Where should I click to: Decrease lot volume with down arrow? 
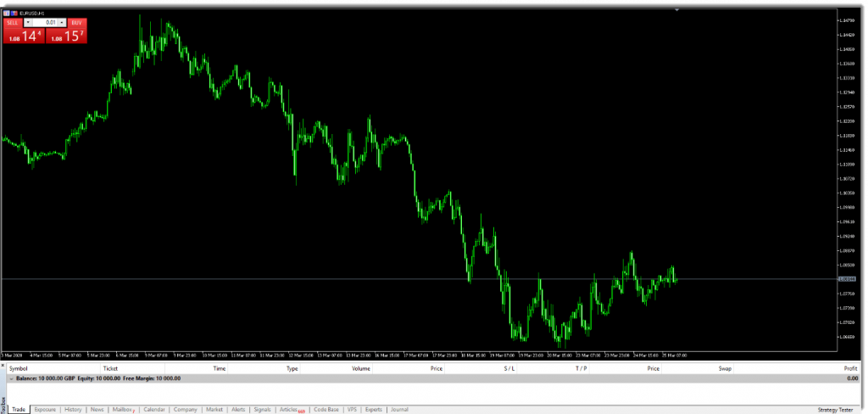click(x=28, y=22)
